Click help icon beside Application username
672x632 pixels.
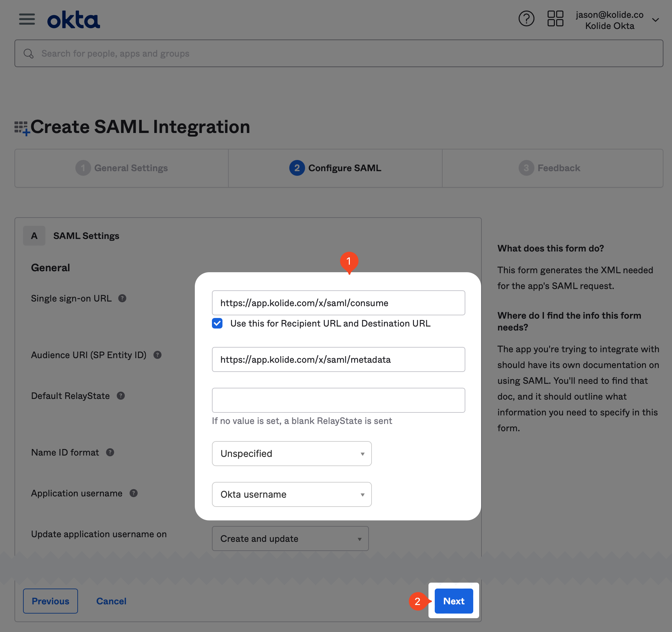134,493
